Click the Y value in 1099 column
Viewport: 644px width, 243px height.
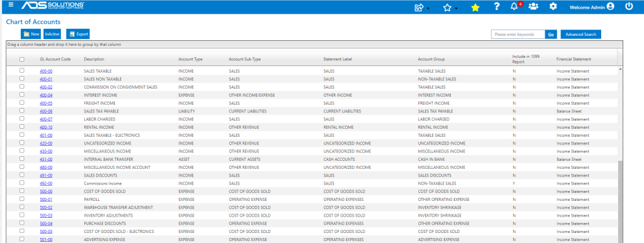pos(514,183)
